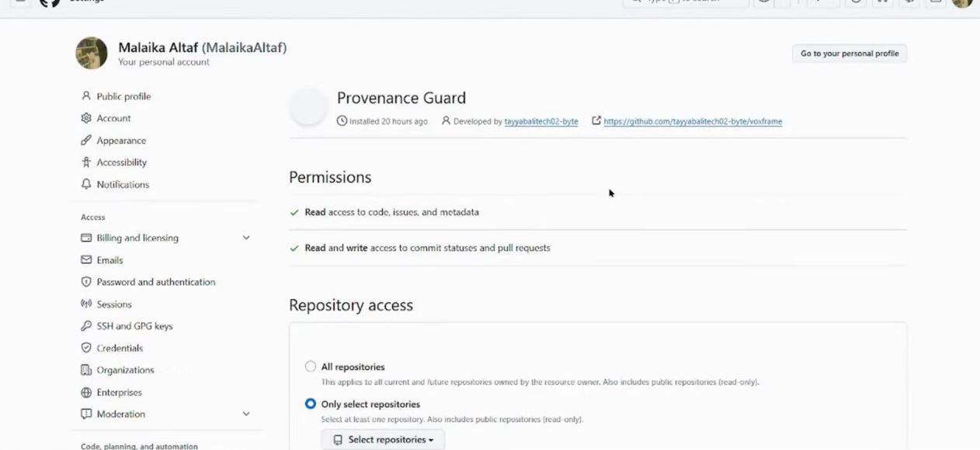Expand Billing and licensing section
This screenshot has width=980, height=450.
point(246,238)
